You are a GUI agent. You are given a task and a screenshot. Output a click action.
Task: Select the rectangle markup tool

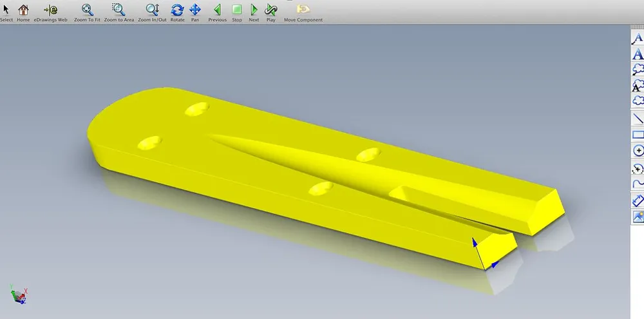[x=638, y=135]
